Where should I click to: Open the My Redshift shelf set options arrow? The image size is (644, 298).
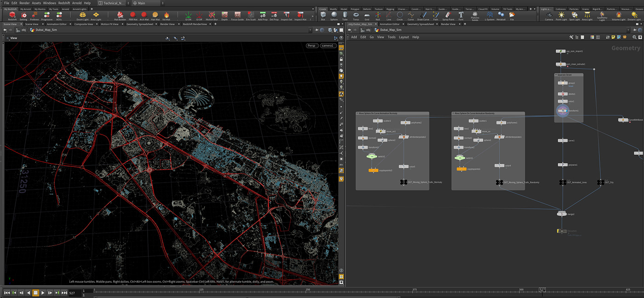pyautogui.click(x=313, y=9)
